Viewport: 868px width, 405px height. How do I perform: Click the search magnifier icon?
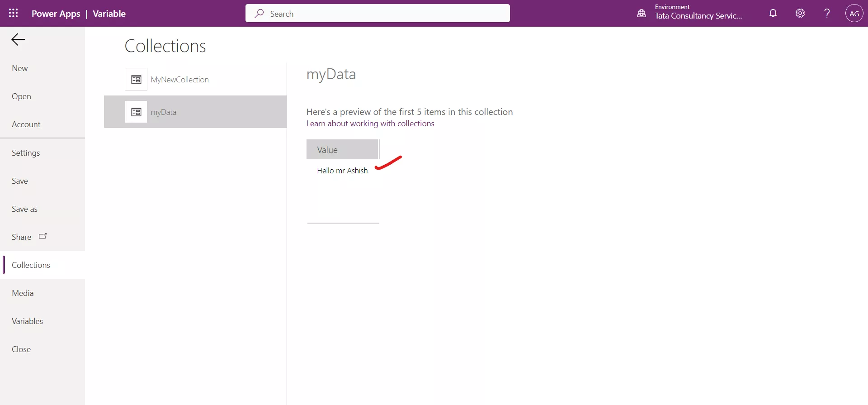259,14
